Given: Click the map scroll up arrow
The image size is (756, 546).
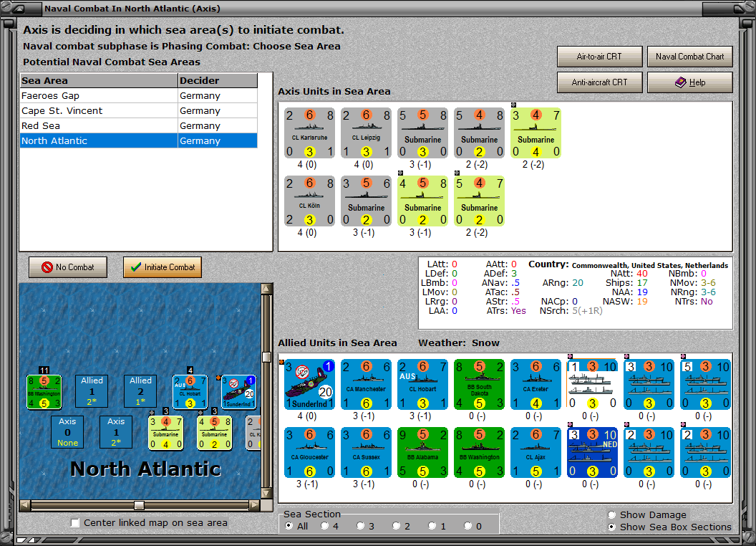Looking at the screenshot, I should point(266,289).
